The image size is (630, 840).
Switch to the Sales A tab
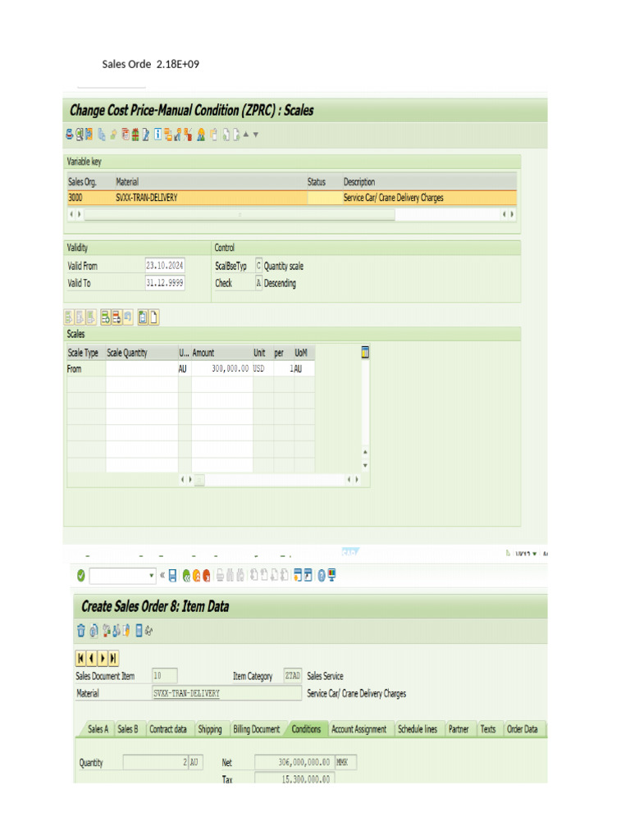[98, 729]
